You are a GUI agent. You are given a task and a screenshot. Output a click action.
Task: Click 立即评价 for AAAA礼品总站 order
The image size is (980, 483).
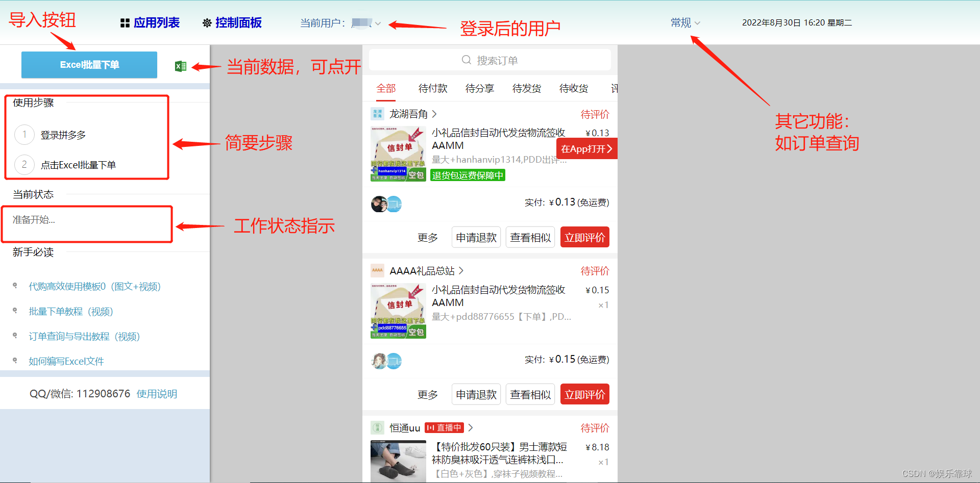(585, 394)
